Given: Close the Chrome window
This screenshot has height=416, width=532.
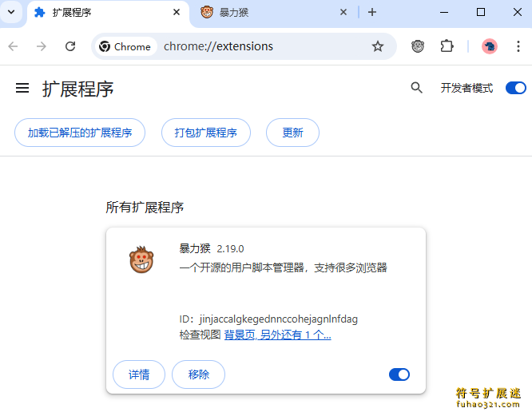Looking at the screenshot, I should click(x=518, y=13).
